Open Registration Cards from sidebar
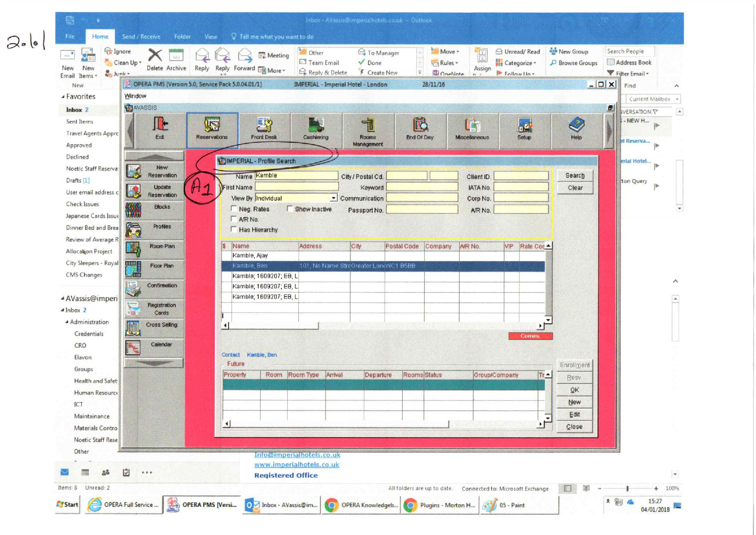 point(154,308)
